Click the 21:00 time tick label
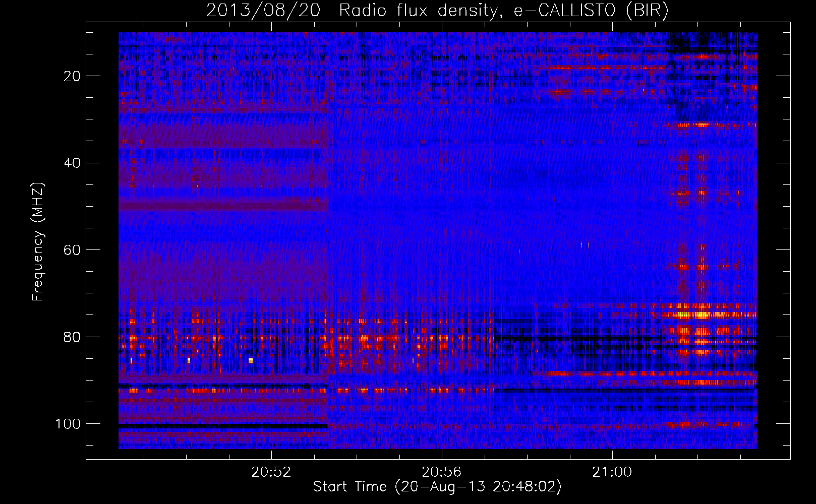 [x=612, y=472]
